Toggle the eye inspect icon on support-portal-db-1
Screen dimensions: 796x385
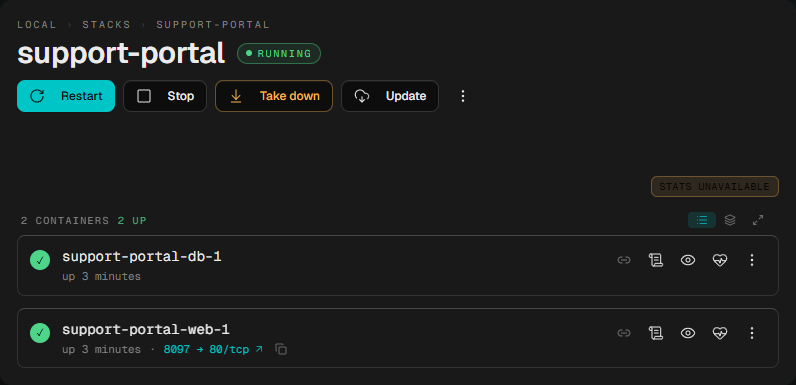688,260
